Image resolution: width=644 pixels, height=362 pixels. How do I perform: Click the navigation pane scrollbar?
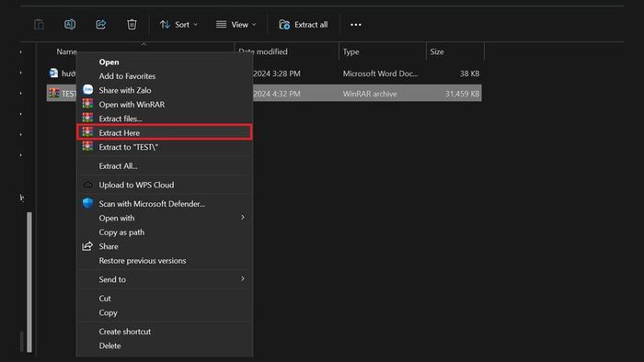click(x=29, y=282)
